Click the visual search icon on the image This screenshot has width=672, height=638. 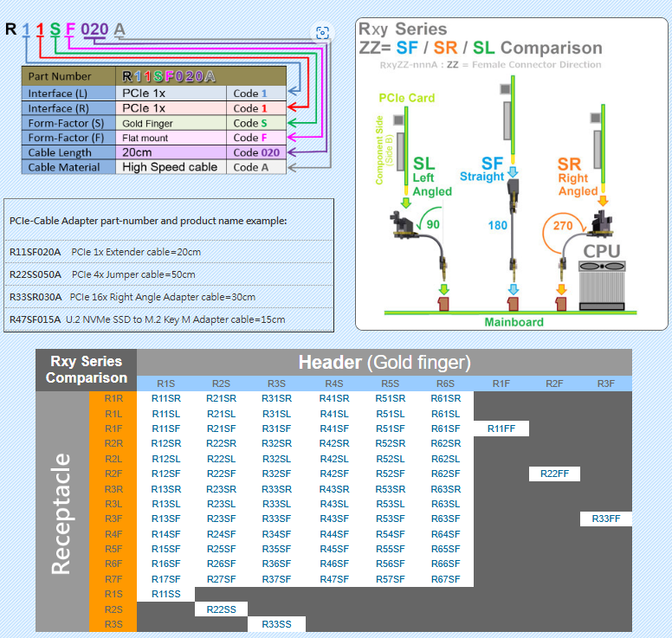322,33
